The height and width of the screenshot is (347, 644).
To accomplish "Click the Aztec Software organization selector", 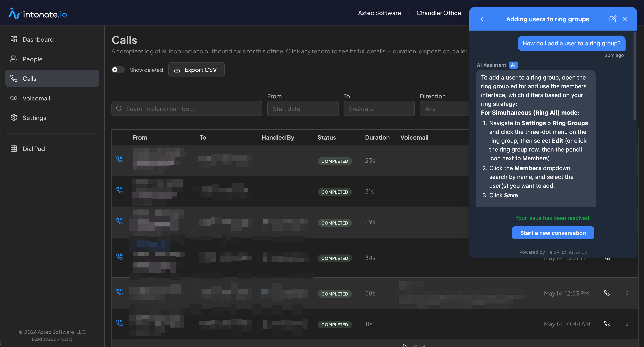I will point(379,13).
